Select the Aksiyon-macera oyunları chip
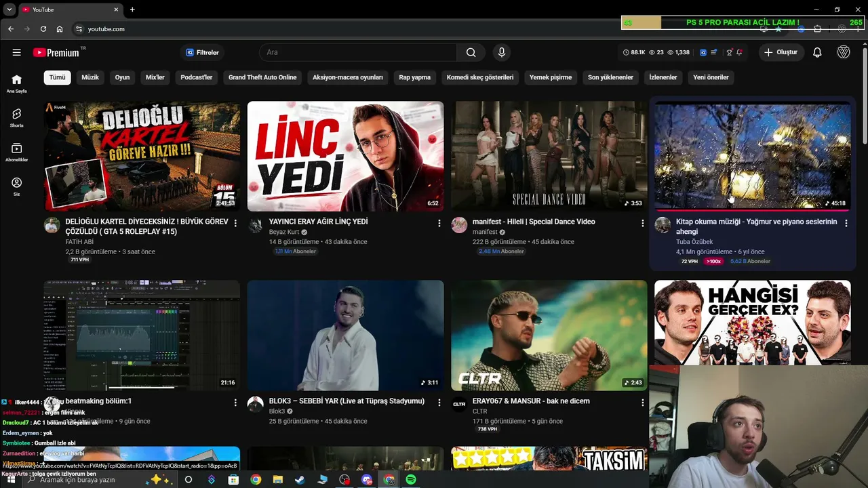This screenshot has width=868, height=488. coord(348,77)
